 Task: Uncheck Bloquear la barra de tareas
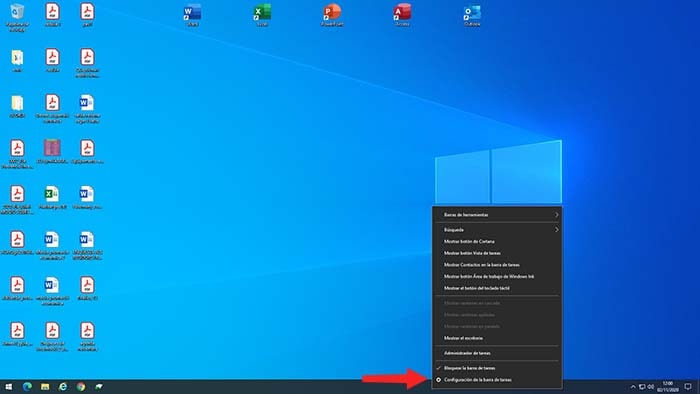click(497, 368)
